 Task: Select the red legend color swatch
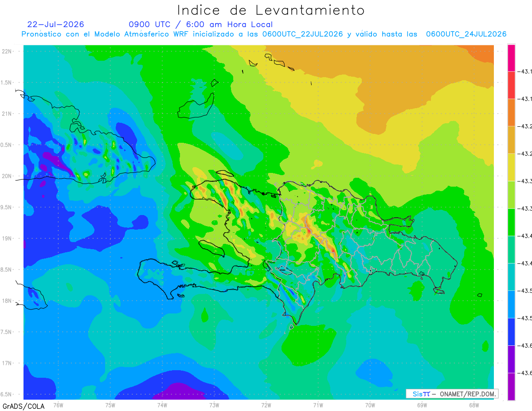click(511, 85)
